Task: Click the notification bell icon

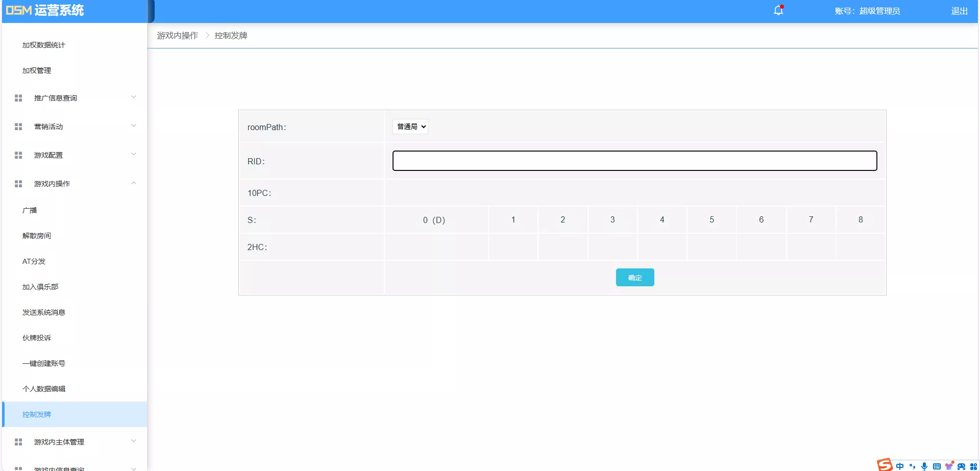Action: pos(778,11)
